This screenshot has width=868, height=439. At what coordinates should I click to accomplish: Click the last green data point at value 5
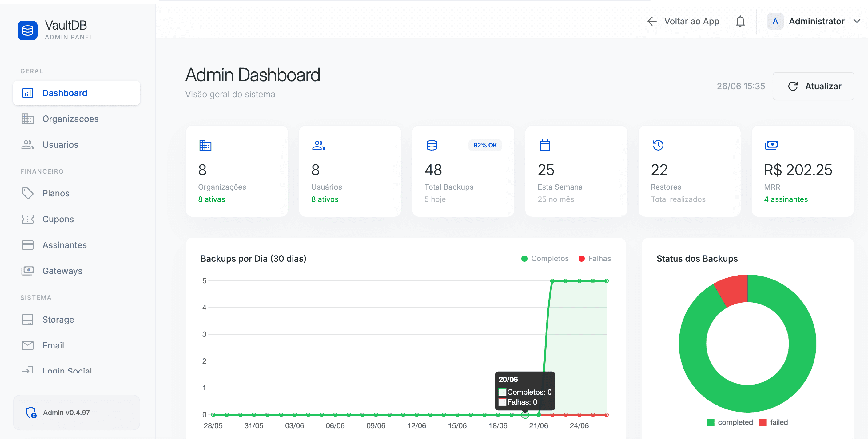[606, 281]
